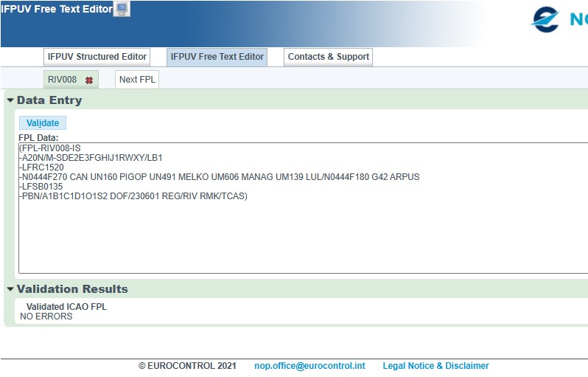This screenshot has width=588, height=377.
Task: Click the "Validated ICAO FPL" result text
Action: (66, 307)
